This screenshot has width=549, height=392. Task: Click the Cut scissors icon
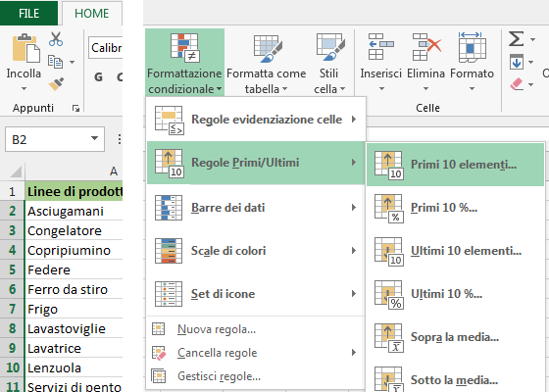tap(56, 39)
